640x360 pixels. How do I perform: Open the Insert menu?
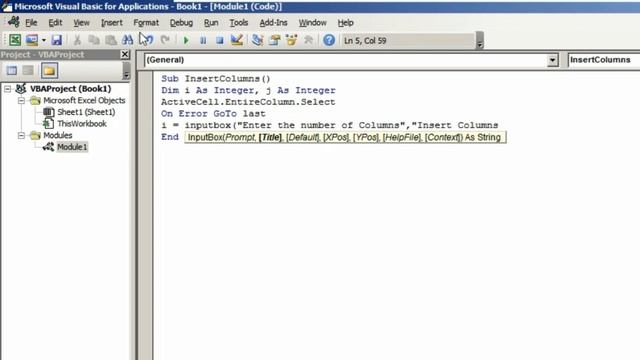[111, 23]
